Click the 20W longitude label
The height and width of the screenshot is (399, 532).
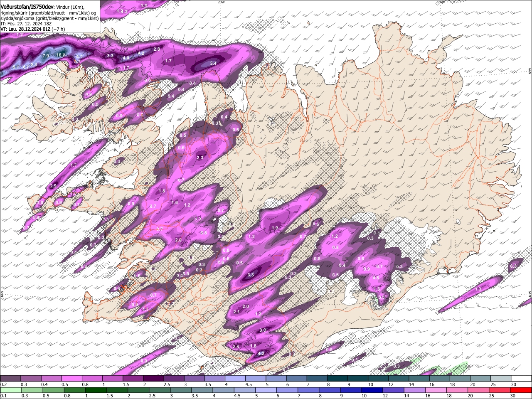(221, 2)
